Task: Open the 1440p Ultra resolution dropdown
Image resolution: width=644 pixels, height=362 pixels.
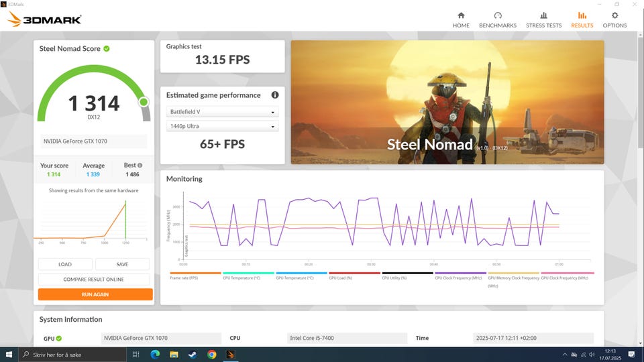Action: [222, 126]
